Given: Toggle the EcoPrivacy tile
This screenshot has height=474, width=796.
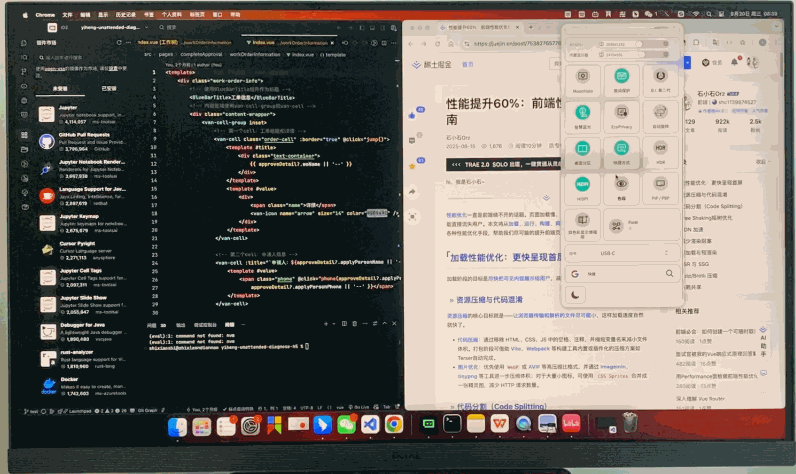Looking at the screenshot, I should [621, 116].
